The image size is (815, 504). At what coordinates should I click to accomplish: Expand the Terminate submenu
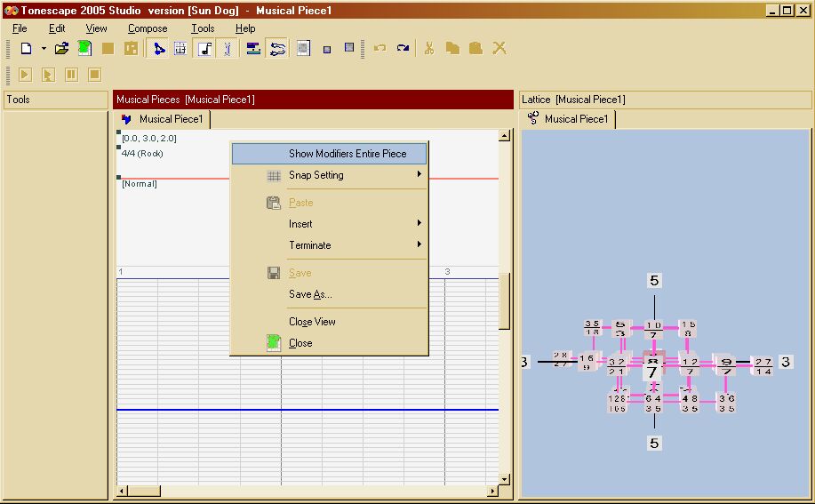(x=329, y=245)
